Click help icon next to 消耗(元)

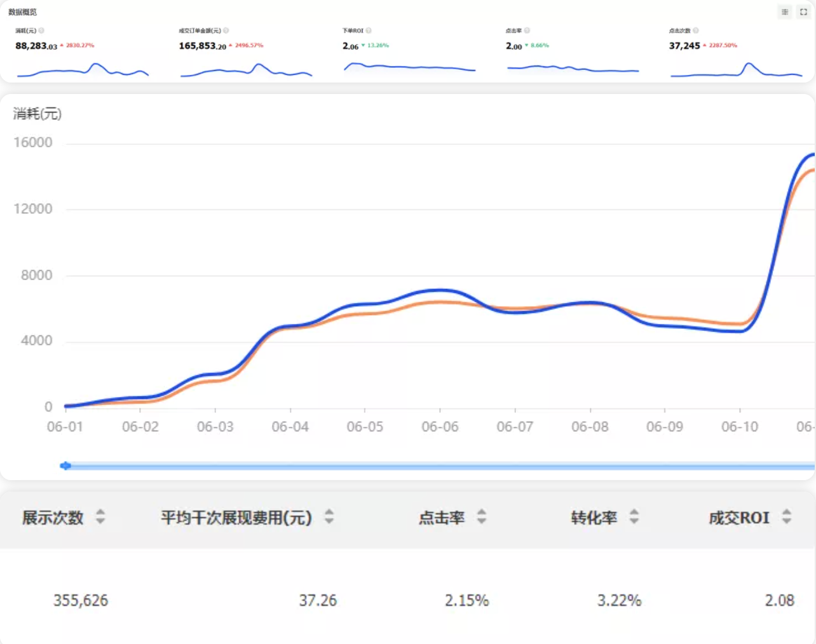click(41, 30)
